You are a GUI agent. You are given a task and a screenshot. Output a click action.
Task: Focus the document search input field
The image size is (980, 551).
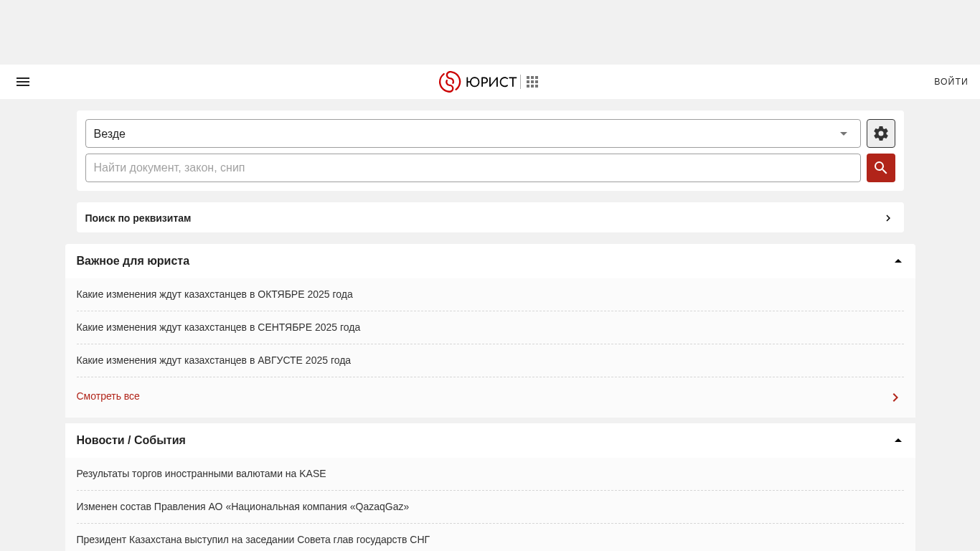pos(472,168)
